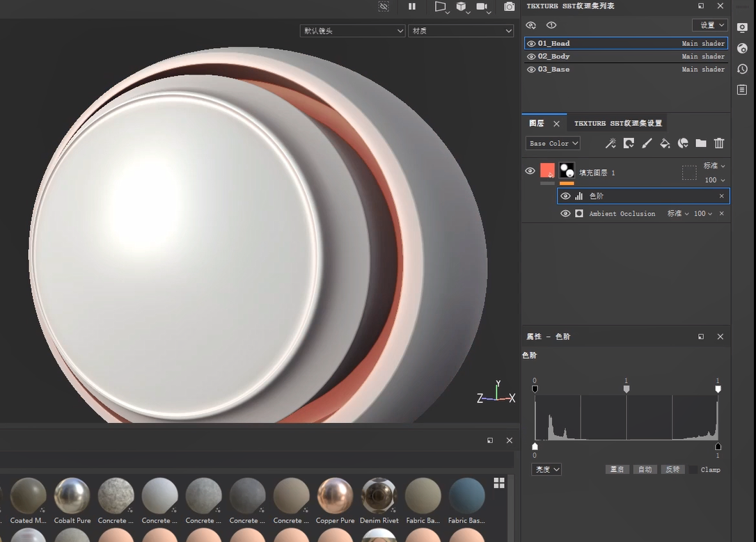The height and width of the screenshot is (542, 756).
Task: Open 标准 blend mode dropdown of 填充图层 1
Action: [x=714, y=166]
